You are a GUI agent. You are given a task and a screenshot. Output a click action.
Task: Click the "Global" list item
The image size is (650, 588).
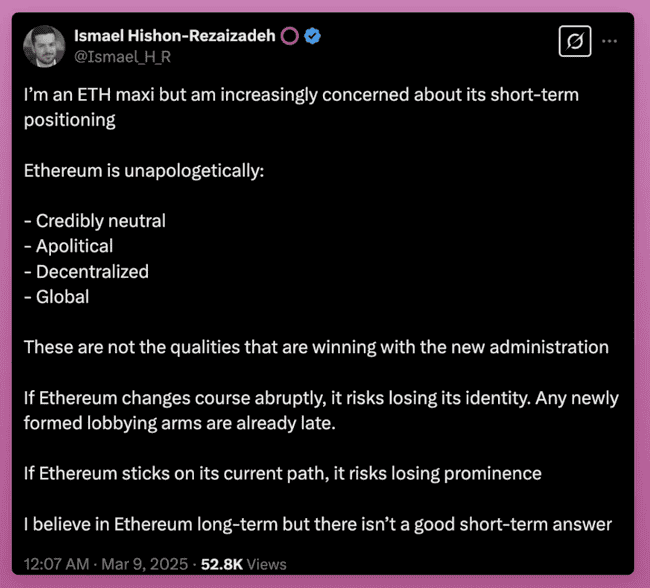[56, 296]
